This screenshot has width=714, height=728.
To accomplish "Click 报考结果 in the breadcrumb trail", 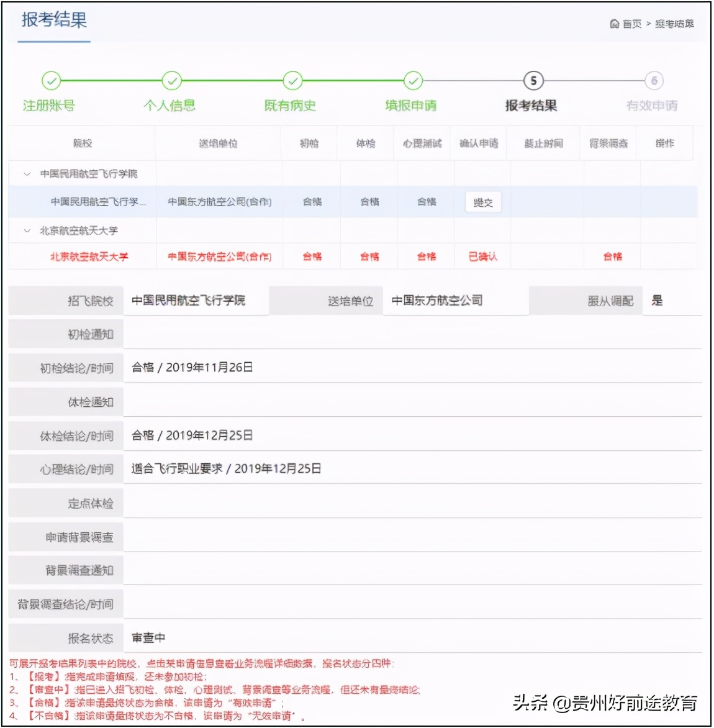I will tap(676, 24).
